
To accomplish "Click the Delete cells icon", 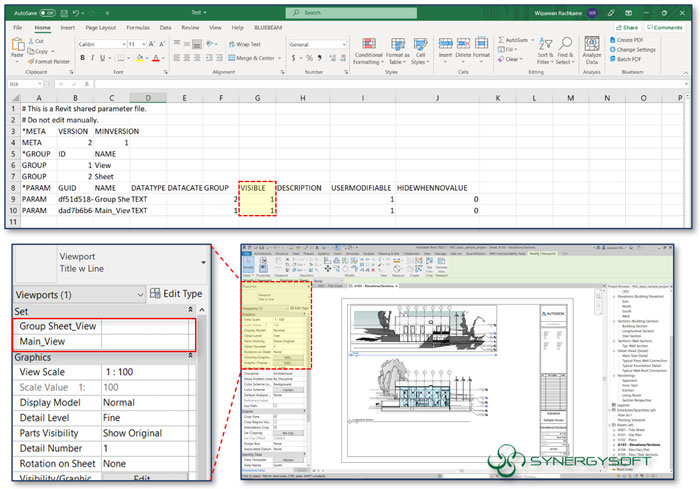I will (x=463, y=43).
